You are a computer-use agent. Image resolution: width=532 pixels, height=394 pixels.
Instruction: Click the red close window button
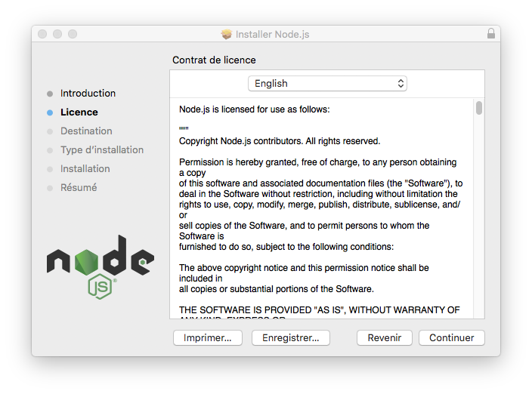[x=42, y=34]
